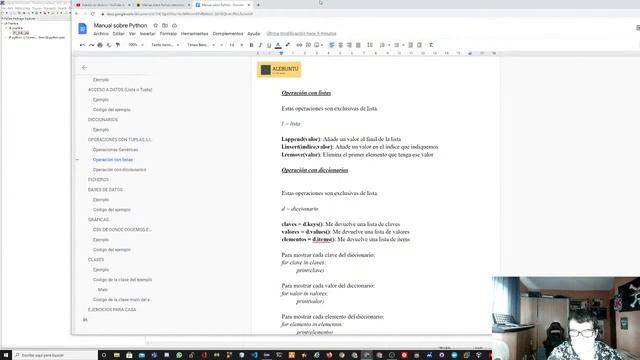This screenshot has width=640, height=360.
Task: Go to EJERCICIOS PARA CASA outline entry
Action: (x=112, y=310)
